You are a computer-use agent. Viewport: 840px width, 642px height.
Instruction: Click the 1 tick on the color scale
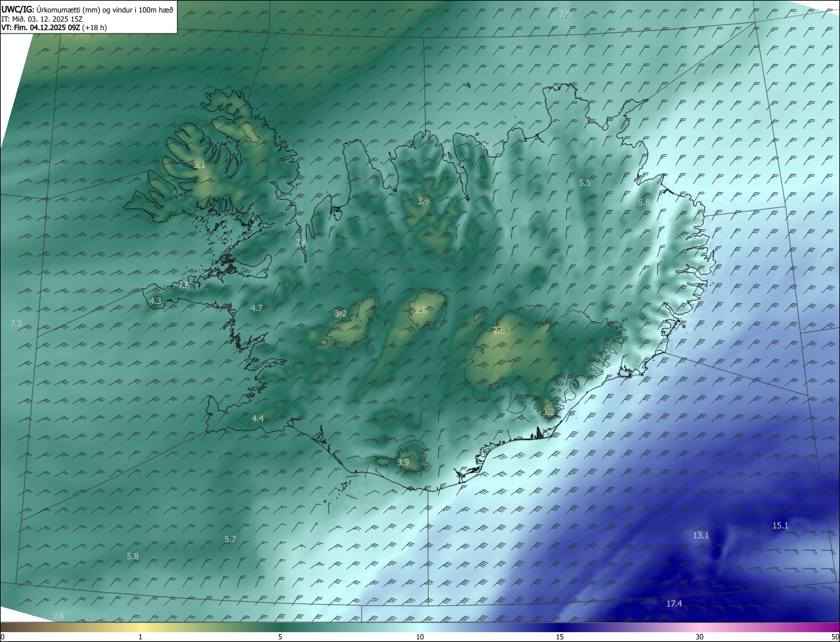[x=140, y=637]
